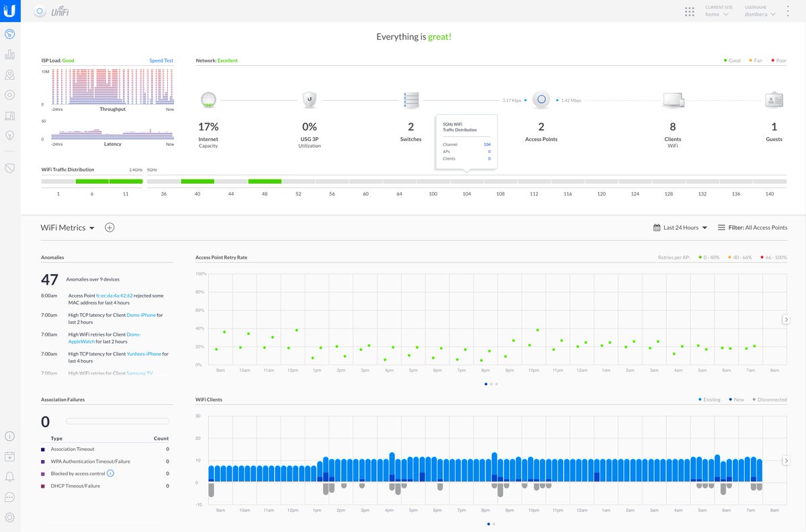This screenshot has width=806, height=532.
Task: Open the Insights lightbulb icon in sidebar
Action: 9,134
